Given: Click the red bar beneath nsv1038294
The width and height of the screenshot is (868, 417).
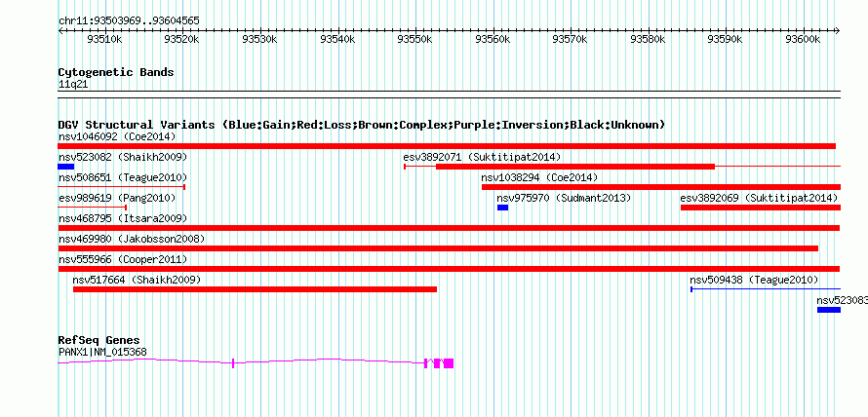Looking at the screenshot, I should (661, 187).
